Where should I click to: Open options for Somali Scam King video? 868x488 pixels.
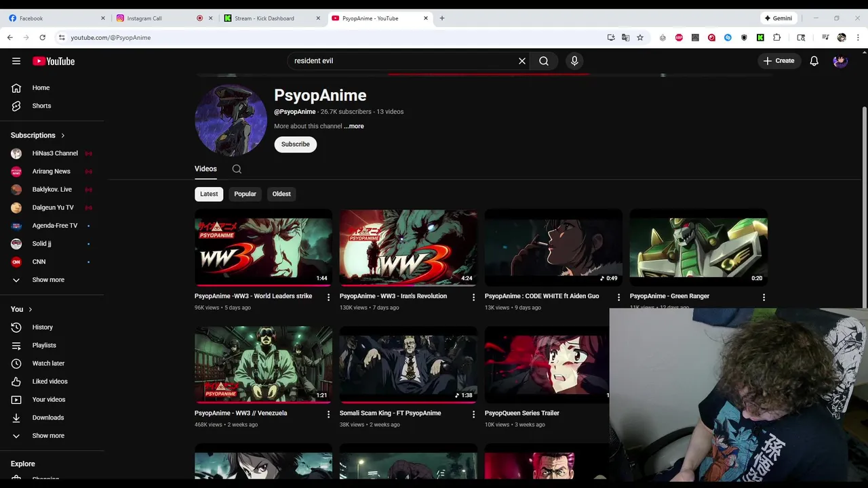(473, 414)
